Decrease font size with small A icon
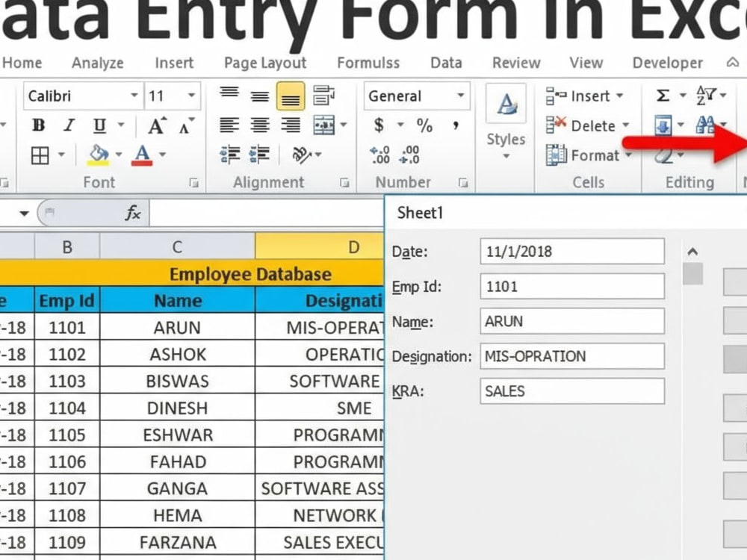 coord(186,125)
